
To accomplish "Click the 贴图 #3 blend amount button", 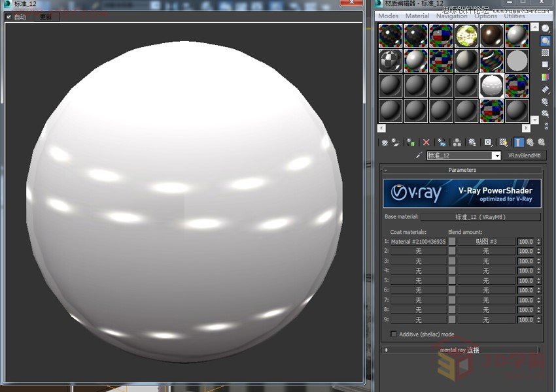I will (484, 241).
